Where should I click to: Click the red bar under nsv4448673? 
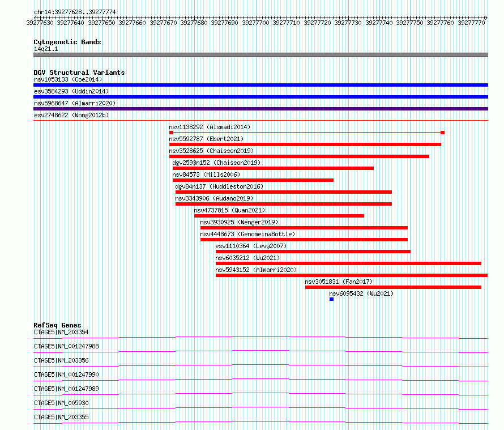(304, 240)
